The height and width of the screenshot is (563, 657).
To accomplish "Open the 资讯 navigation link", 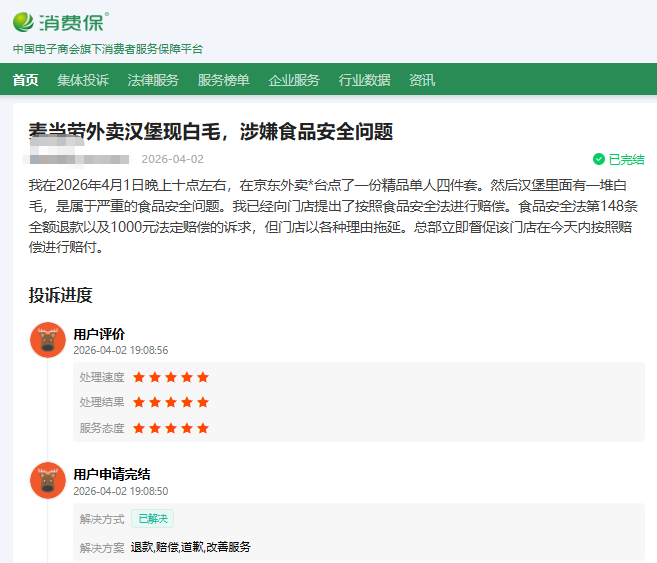I will tap(422, 80).
